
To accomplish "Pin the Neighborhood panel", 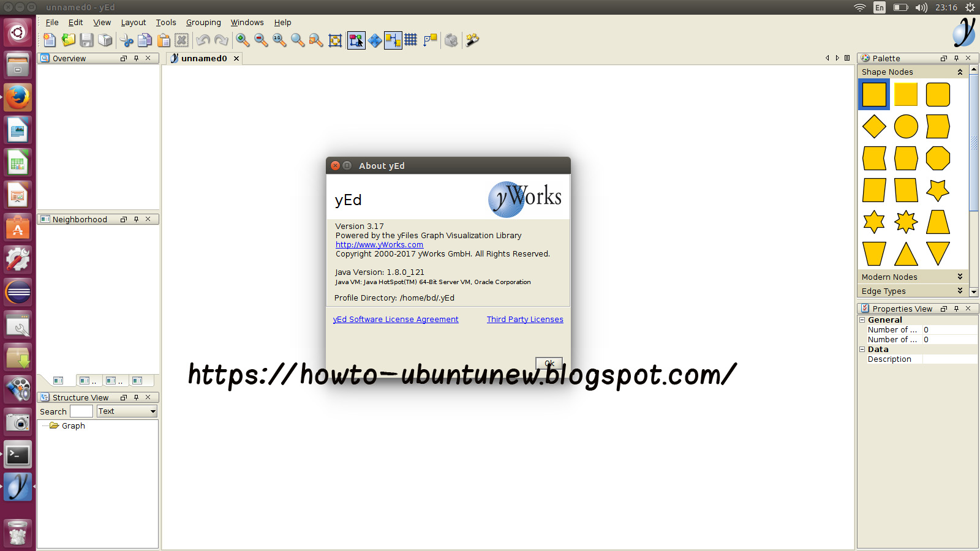I will (136, 219).
